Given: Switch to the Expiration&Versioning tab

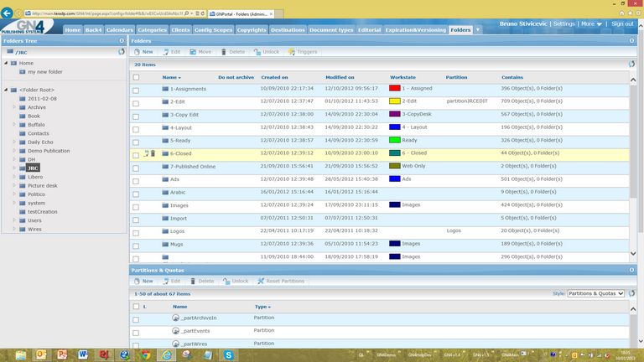Looking at the screenshot, I should 415,29.
